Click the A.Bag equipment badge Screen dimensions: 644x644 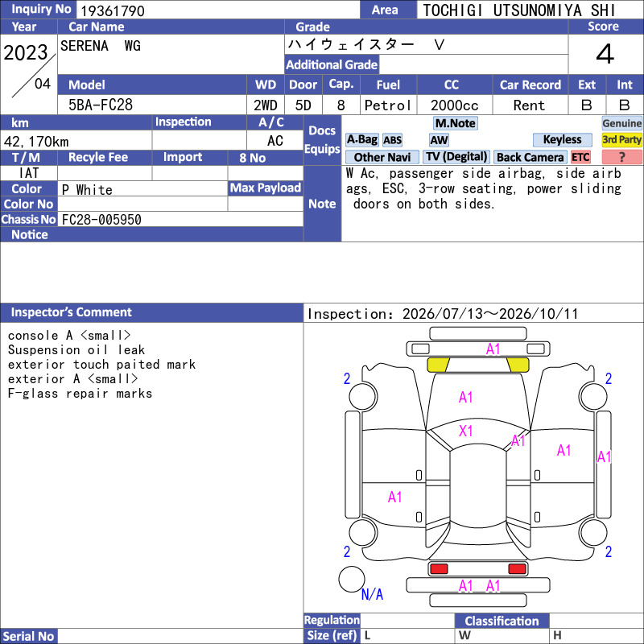coord(361,140)
